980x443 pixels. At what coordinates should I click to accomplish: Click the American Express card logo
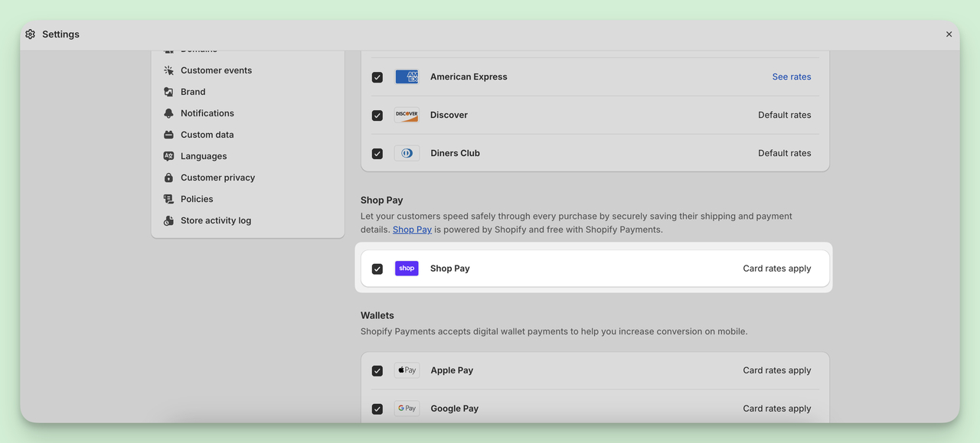[407, 77]
